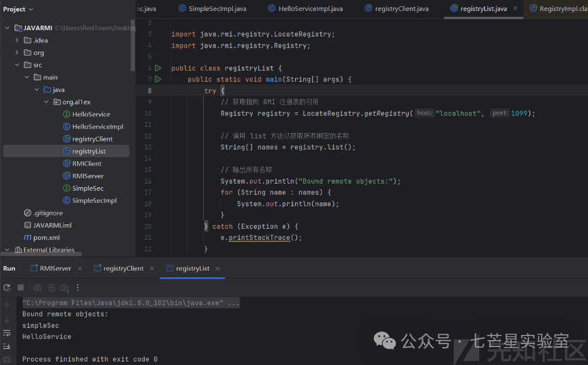Switch to SimpleSecImpl.java editor tab
Viewport: 588px width, 365px height.
point(212,9)
